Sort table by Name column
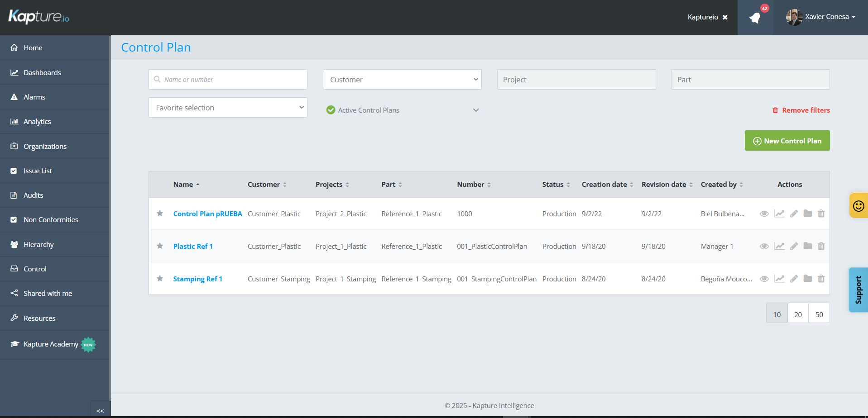The image size is (868, 418). coord(186,184)
